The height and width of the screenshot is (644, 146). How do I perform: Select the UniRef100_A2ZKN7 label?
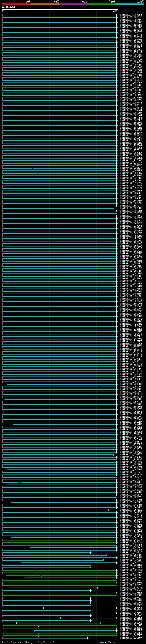click(x=131, y=316)
